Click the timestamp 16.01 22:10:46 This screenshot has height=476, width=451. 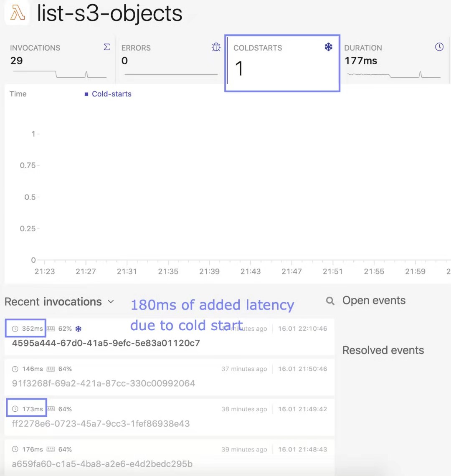point(302,329)
